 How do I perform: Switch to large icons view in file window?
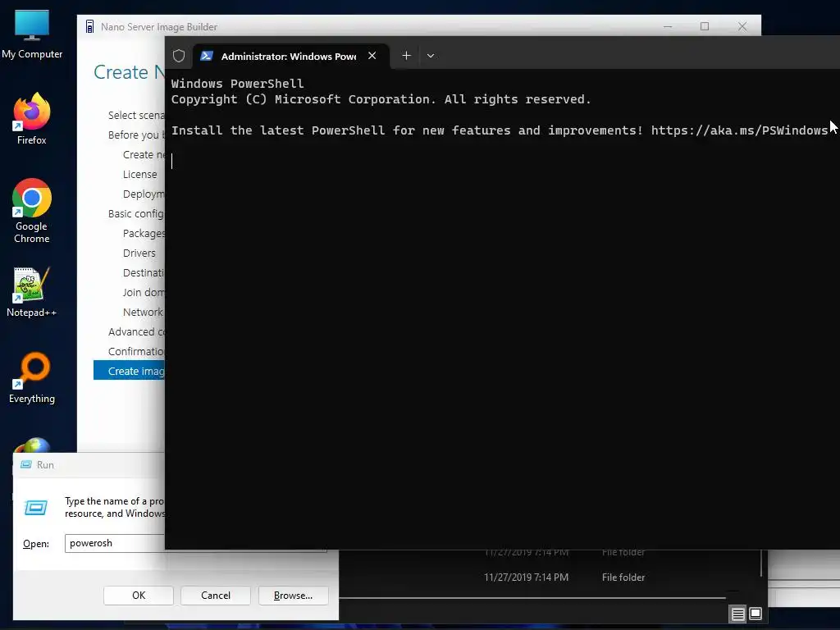point(756,614)
